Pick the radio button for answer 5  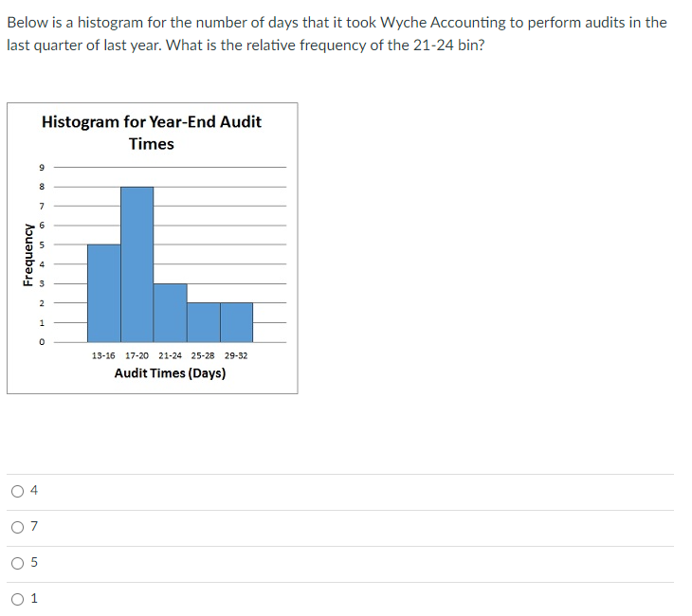(x=18, y=563)
